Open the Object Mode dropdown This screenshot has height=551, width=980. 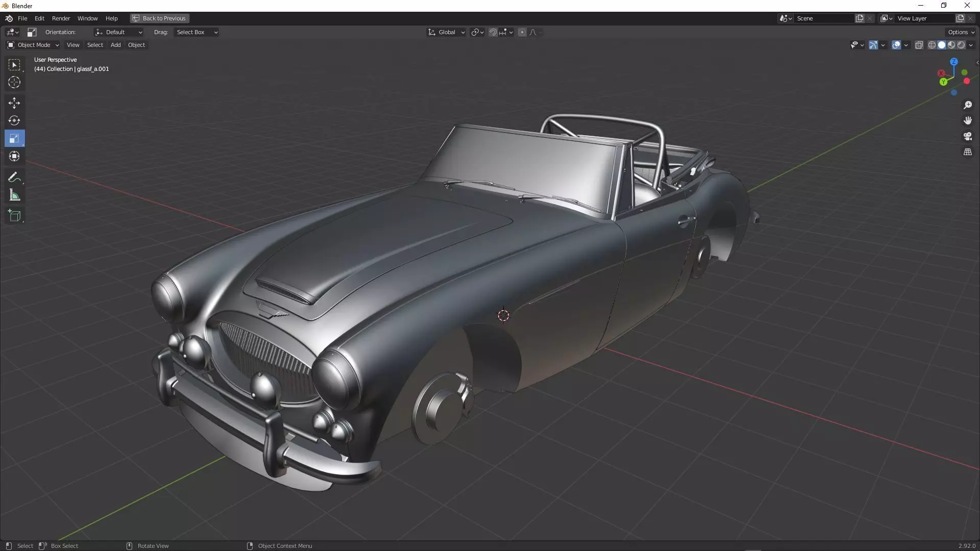tap(33, 45)
